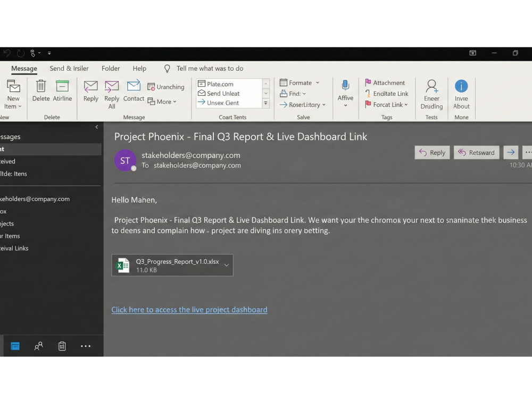532x399 pixels.
Task: Open the Q3_Progress_Report_v1.0.xlsx attachment
Action: pyautogui.click(x=172, y=265)
